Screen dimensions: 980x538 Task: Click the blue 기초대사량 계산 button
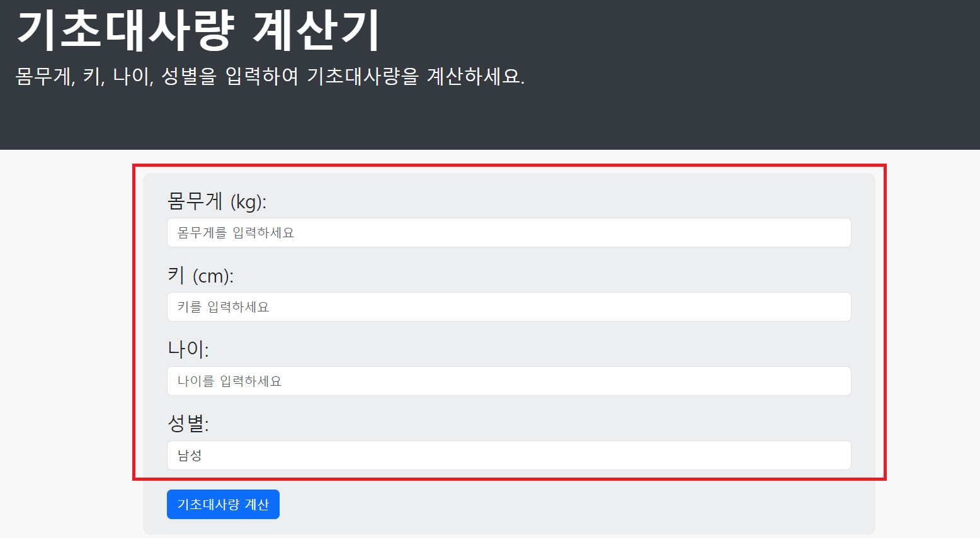tap(223, 504)
